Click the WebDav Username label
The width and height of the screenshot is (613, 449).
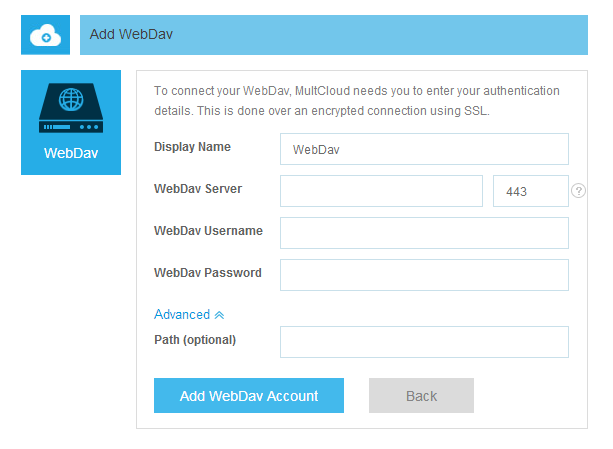(x=208, y=231)
